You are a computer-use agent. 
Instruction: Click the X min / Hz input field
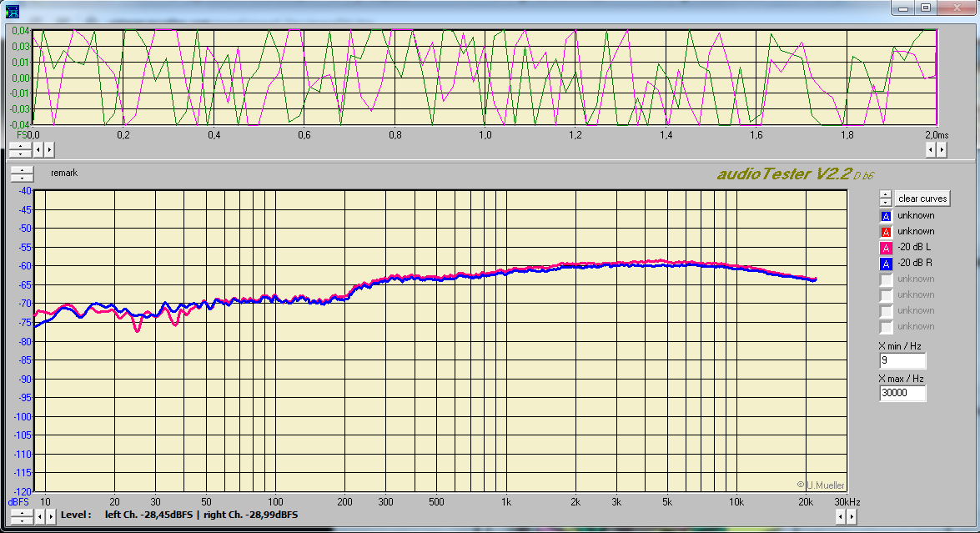(902, 361)
